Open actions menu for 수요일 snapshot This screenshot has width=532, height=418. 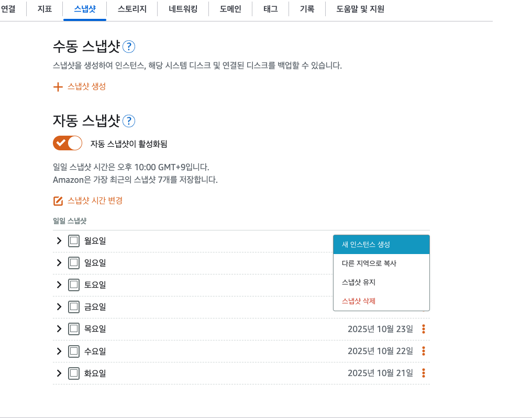click(423, 351)
